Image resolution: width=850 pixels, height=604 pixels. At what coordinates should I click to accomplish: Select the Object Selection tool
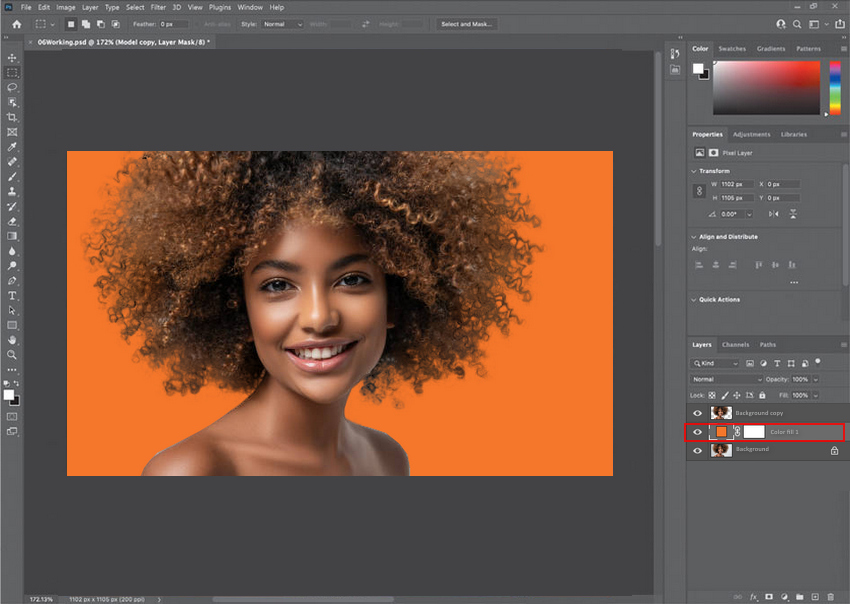click(x=12, y=102)
